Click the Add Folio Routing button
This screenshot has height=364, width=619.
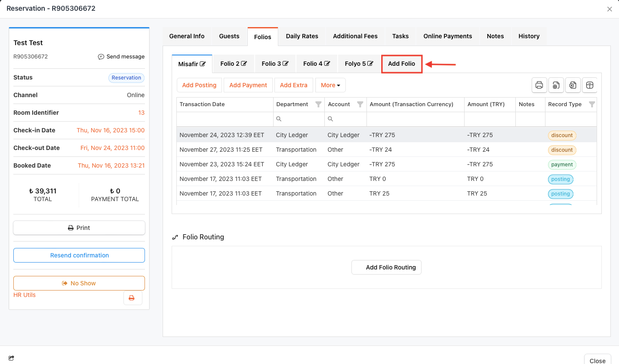(386, 267)
